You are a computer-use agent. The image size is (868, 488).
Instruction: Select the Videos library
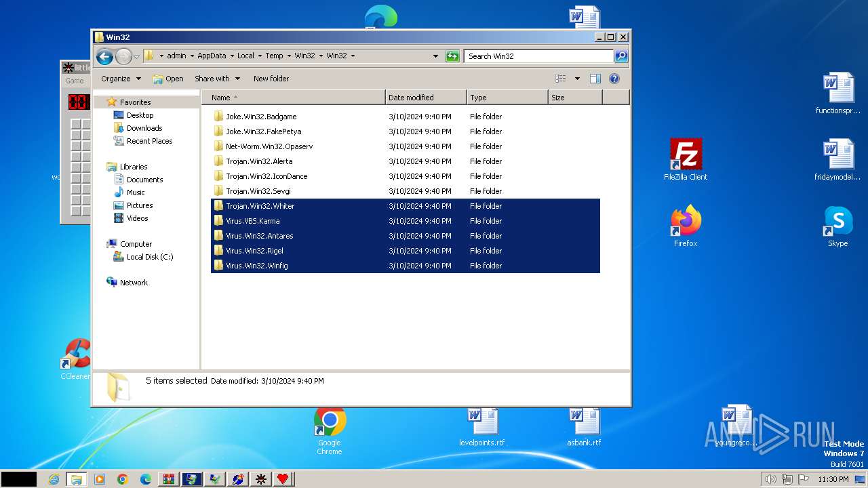point(137,218)
